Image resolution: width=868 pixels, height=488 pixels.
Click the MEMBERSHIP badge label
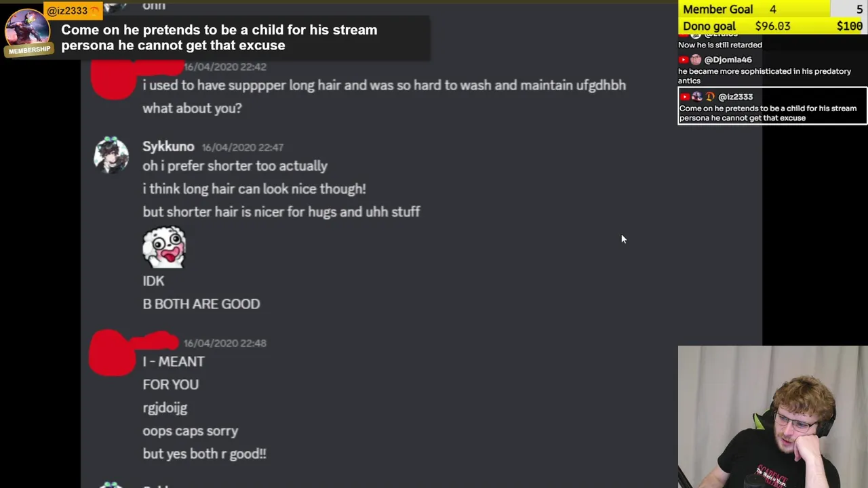[29, 50]
